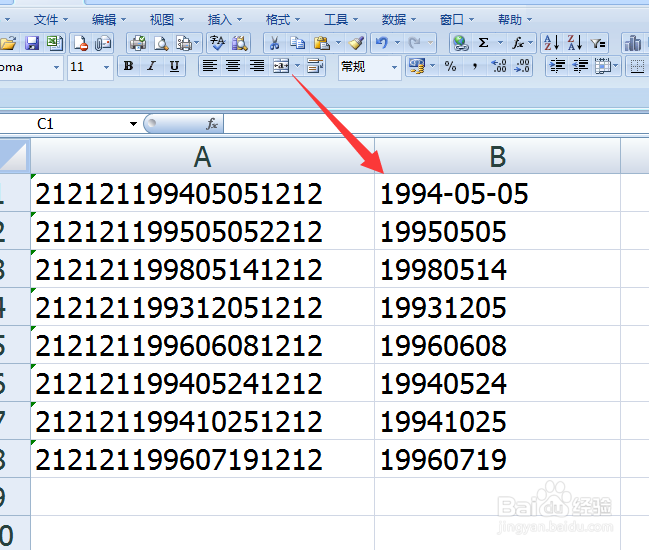Click the fx button beside formula bar
649x550 pixels.
[212, 124]
